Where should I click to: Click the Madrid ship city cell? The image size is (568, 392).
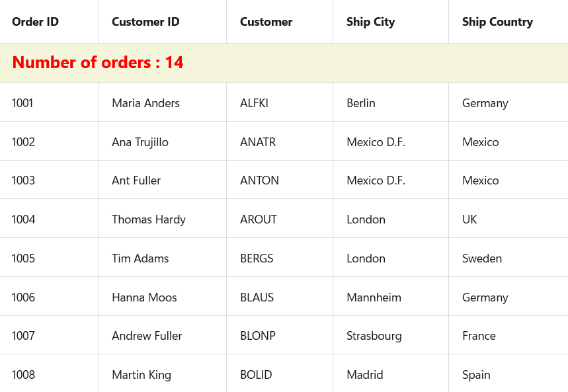pyautogui.click(x=365, y=375)
